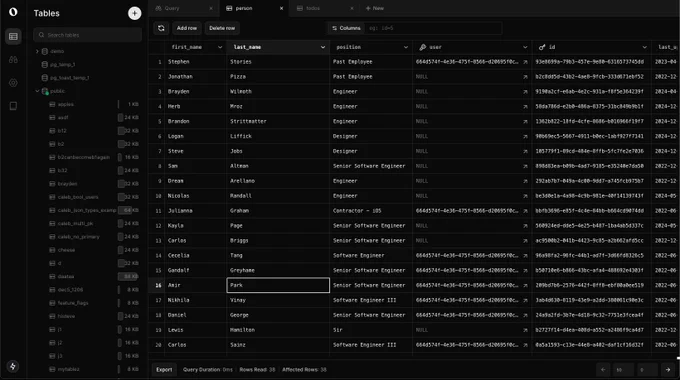Select the 'Gandalf' first_name cell
The image size is (680, 380).
coord(195,271)
